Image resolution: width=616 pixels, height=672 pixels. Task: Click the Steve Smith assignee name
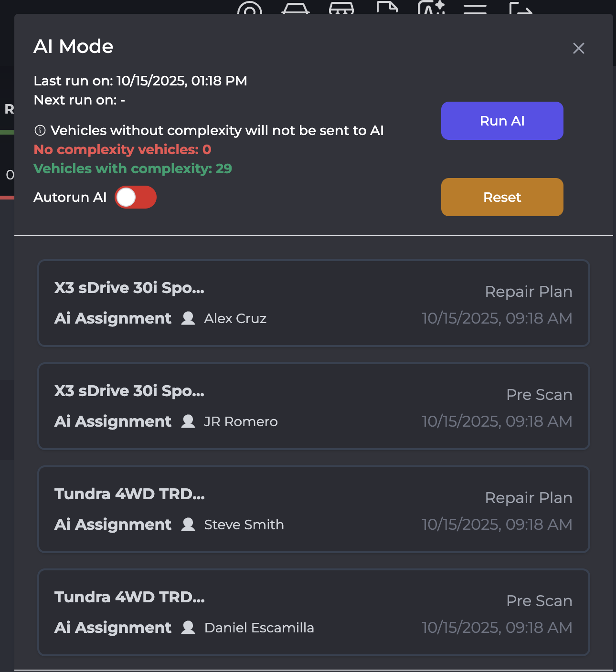pyautogui.click(x=244, y=525)
